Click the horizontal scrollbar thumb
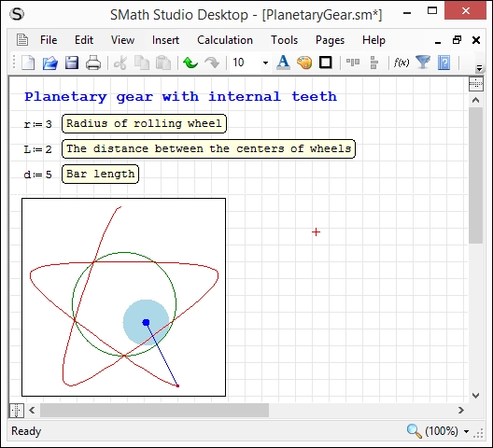This screenshot has width=493, height=448. tap(154, 411)
